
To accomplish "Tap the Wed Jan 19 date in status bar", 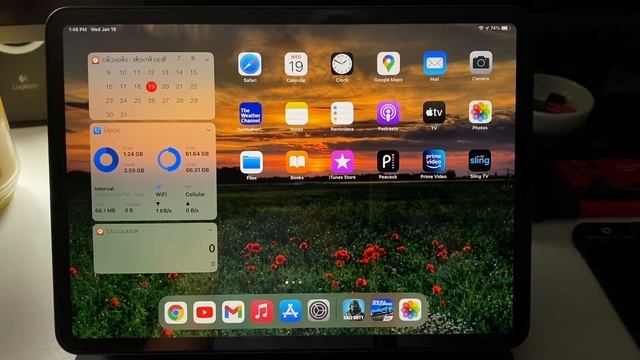I will [x=103, y=29].
